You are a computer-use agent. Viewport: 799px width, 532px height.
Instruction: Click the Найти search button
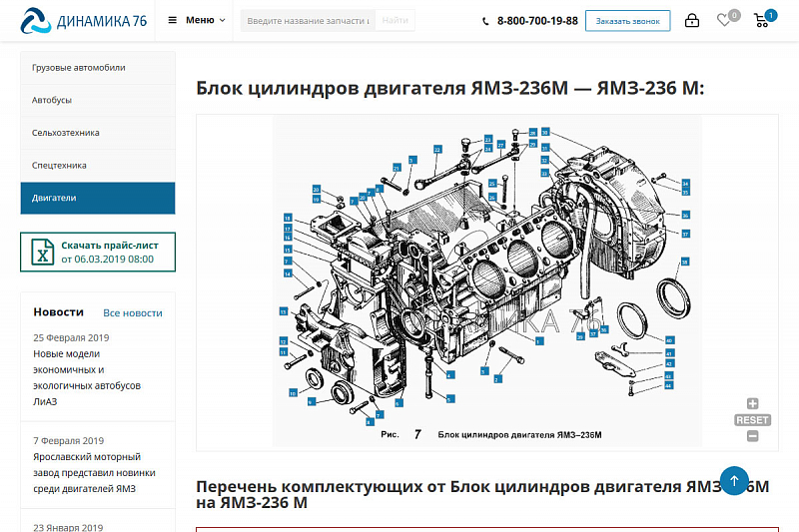coord(395,20)
